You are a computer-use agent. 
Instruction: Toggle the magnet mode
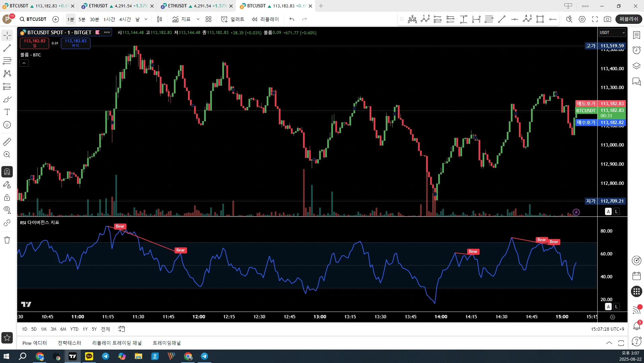[7, 172]
